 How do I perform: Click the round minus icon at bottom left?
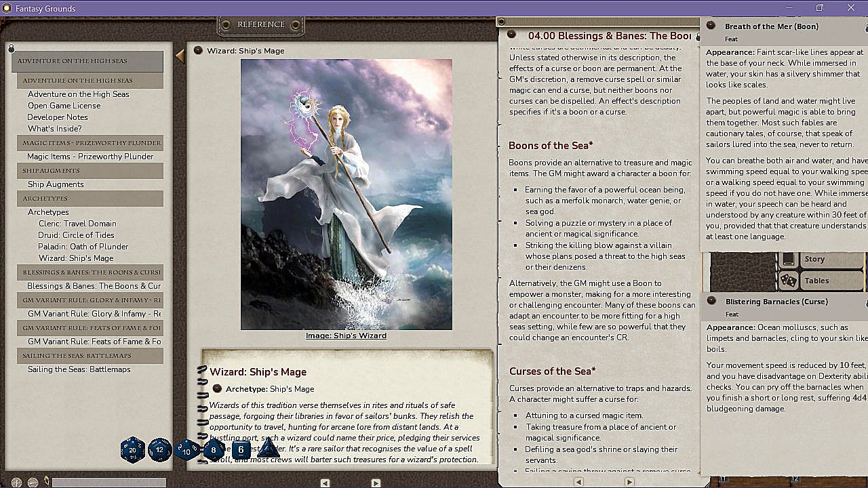pyautogui.click(x=33, y=483)
